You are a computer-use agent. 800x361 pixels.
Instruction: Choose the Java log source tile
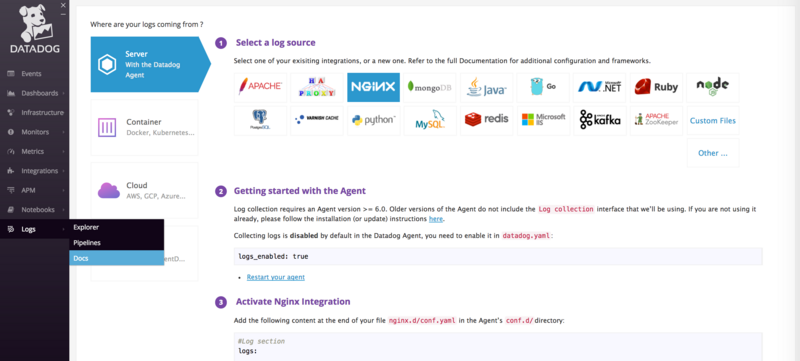pyautogui.click(x=487, y=87)
